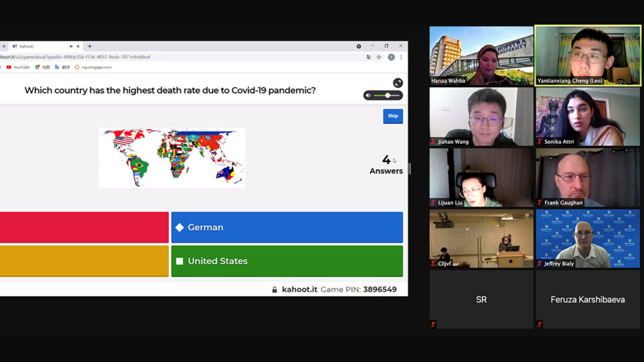Choose the United States answer option
The width and height of the screenshot is (644, 362).
(287, 261)
